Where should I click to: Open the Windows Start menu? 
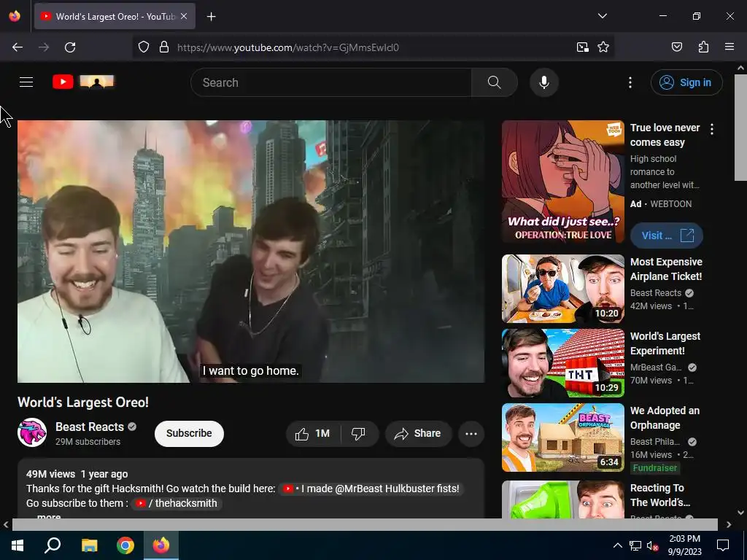(x=18, y=545)
